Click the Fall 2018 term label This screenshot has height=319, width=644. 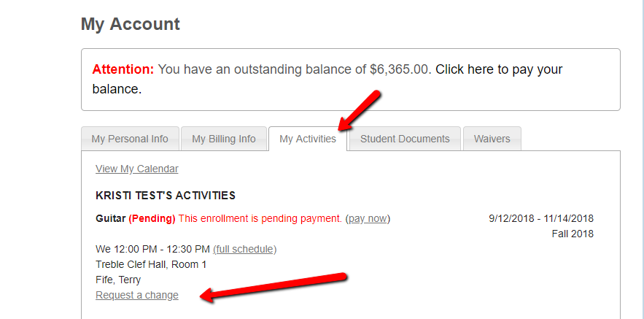pos(572,234)
